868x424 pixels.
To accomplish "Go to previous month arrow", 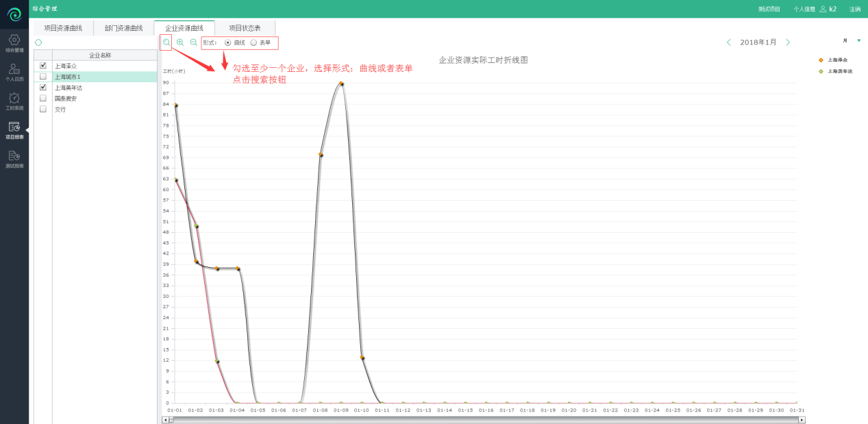I will click(729, 42).
